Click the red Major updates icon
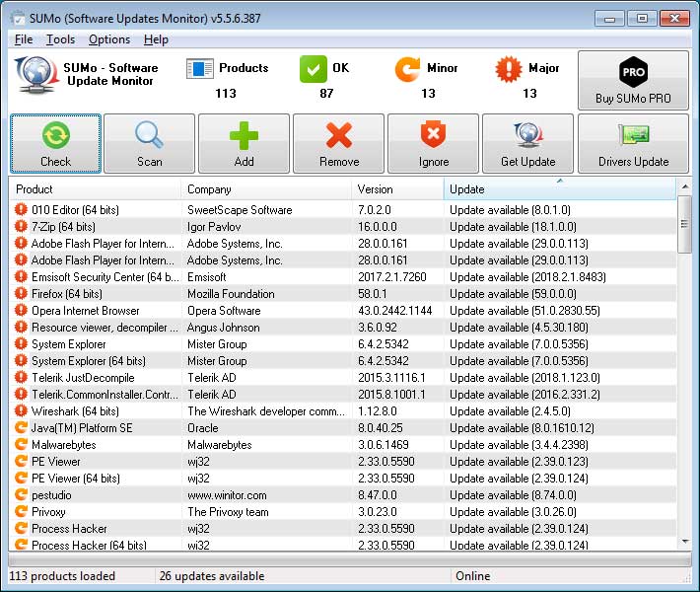 509,69
